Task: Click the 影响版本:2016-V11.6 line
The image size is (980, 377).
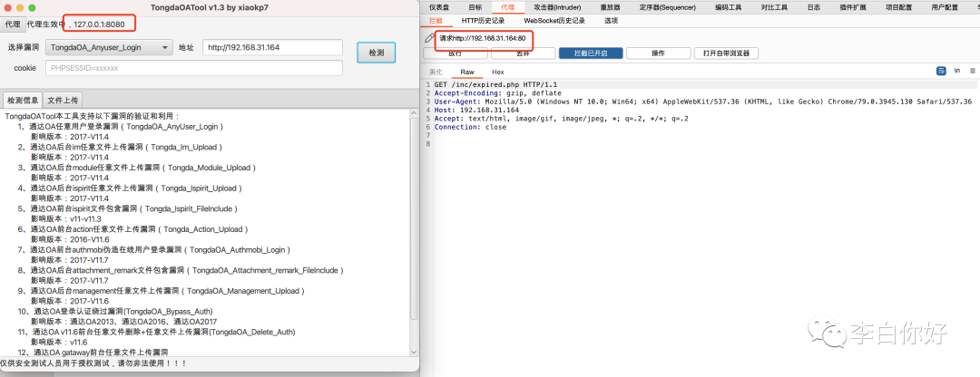Action: 70,239
